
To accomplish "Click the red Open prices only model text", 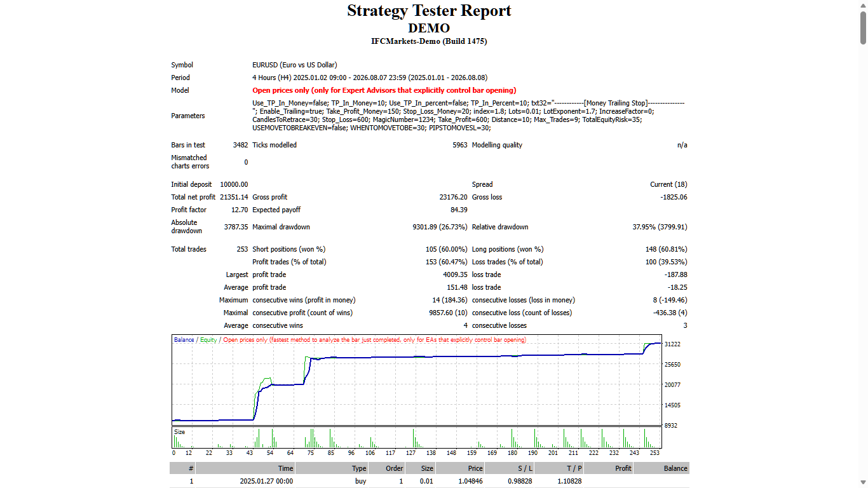I will pos(384,90).
